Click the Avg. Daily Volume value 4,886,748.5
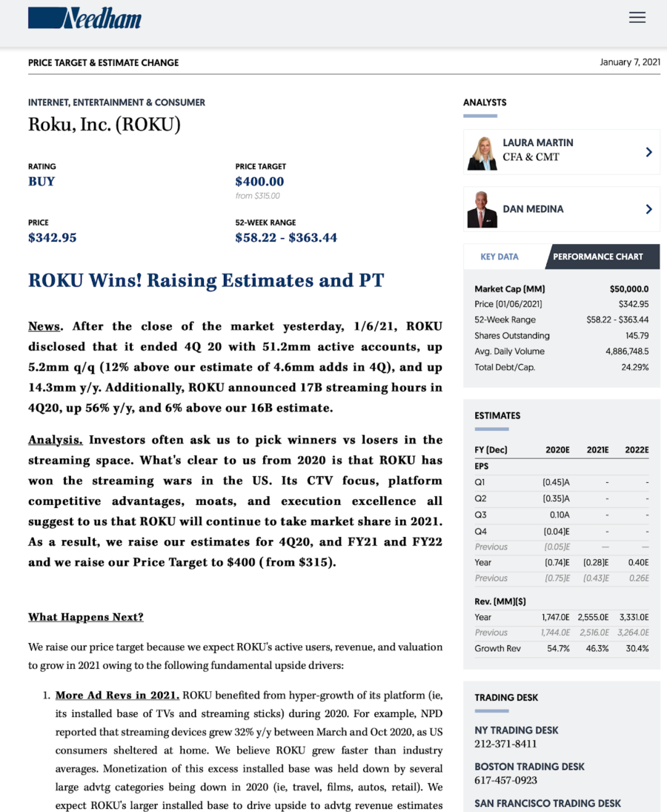 (627, 351)
